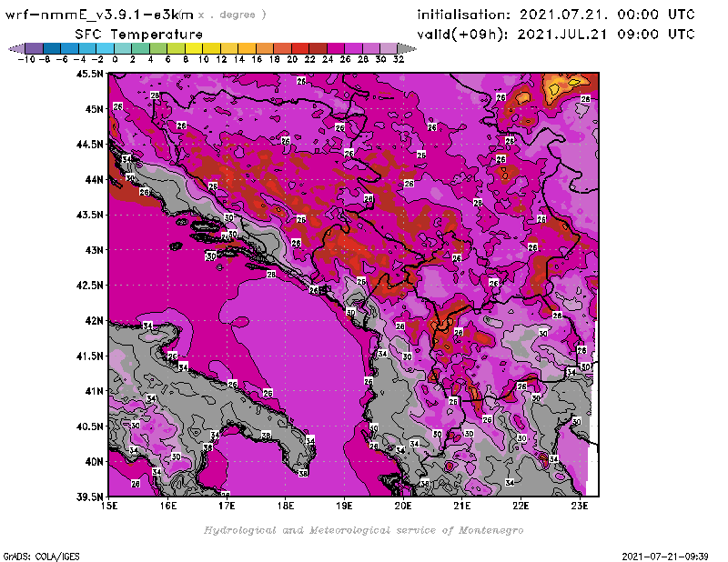The height and width of the screenshot is (562, 728).
Task: Click the "18E" longitude label
Action: 286,506
